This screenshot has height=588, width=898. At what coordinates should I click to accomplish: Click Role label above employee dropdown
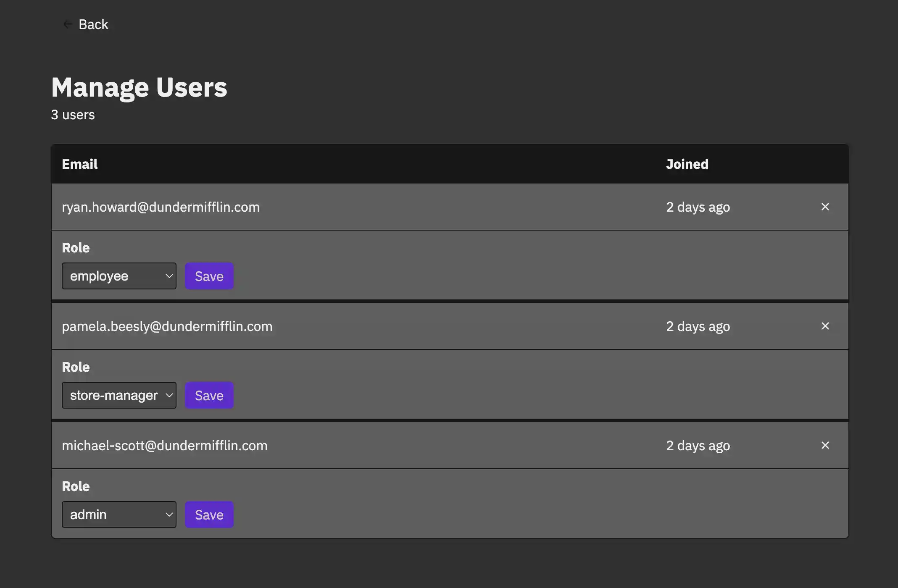76,248
